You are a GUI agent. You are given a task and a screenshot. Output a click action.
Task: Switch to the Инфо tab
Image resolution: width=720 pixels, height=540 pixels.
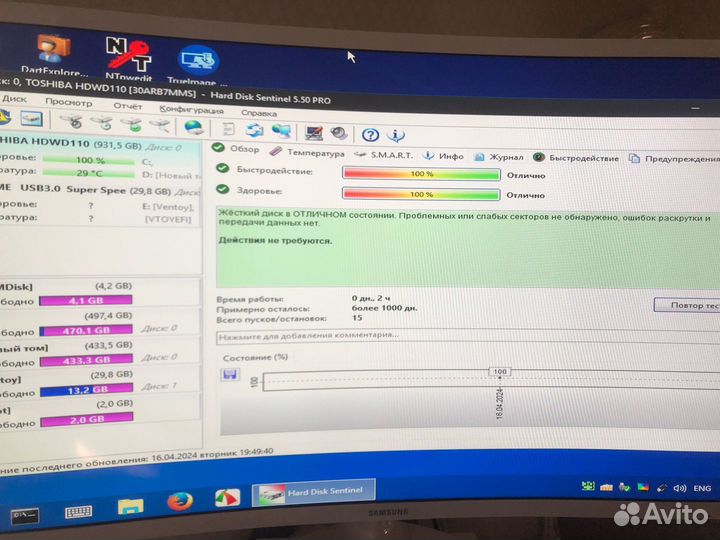pyautogui.click(x=443, y=156)
